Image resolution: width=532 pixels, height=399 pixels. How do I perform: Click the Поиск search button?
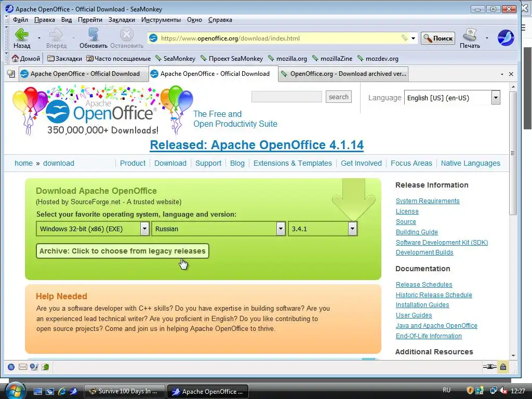(x=438, y=38)
